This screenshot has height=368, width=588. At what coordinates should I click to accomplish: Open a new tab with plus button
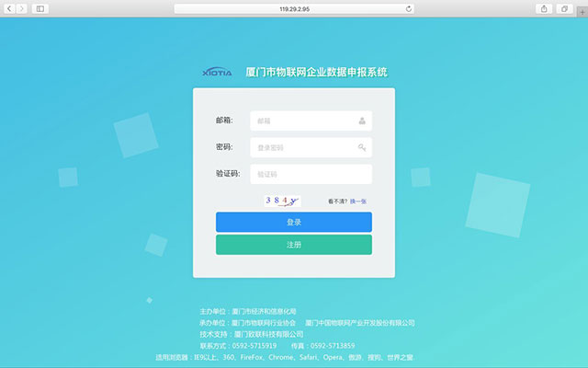pos(581,8)
